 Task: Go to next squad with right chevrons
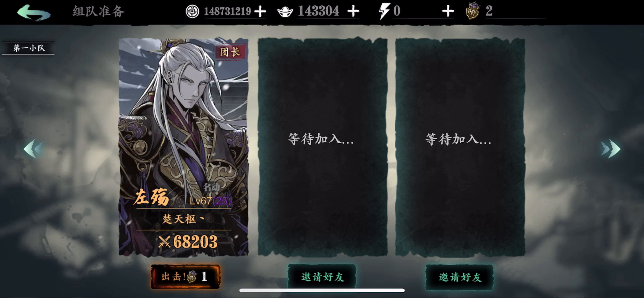[x=610, y=149]
